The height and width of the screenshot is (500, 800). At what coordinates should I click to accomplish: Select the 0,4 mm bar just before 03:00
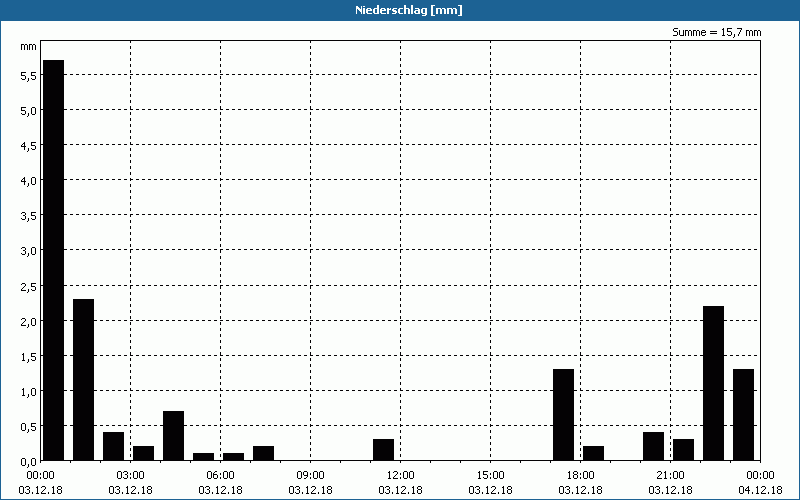click(x=113, y=446)
